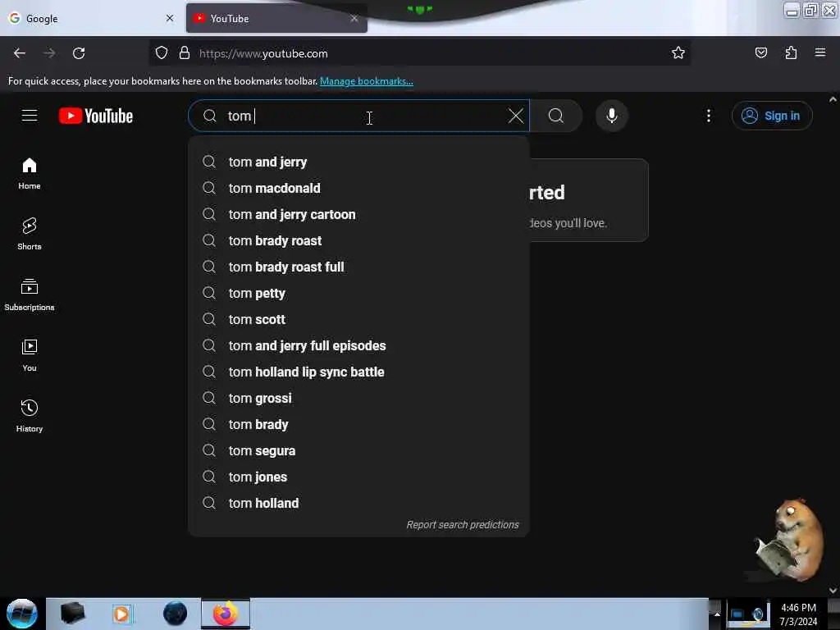Click the Firefox taskbar icon

click(x=226, y=614)
